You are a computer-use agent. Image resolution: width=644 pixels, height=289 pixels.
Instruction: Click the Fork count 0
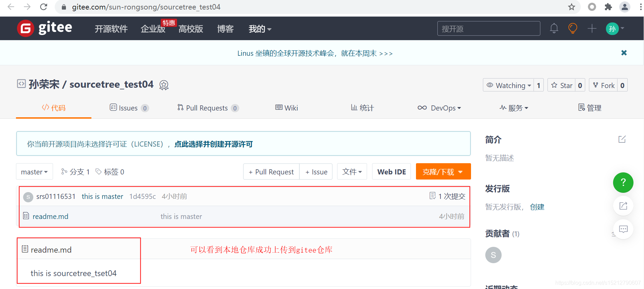(622, 85)
